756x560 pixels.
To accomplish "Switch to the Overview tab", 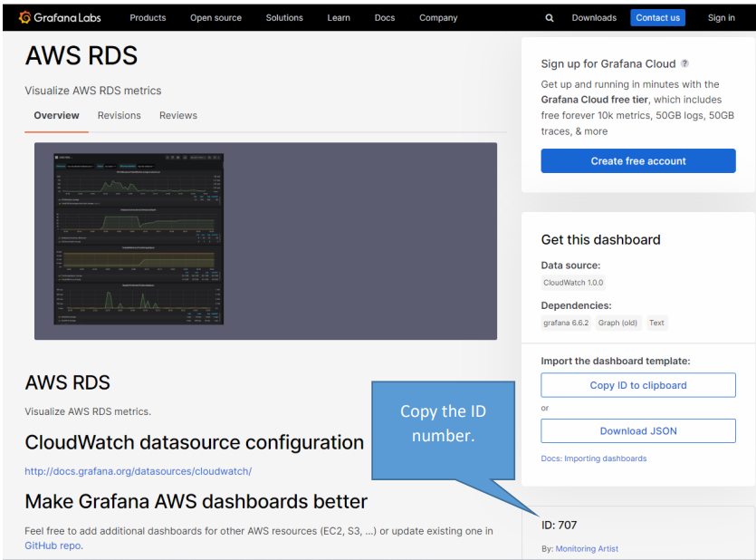I will [x=56, y=115].
